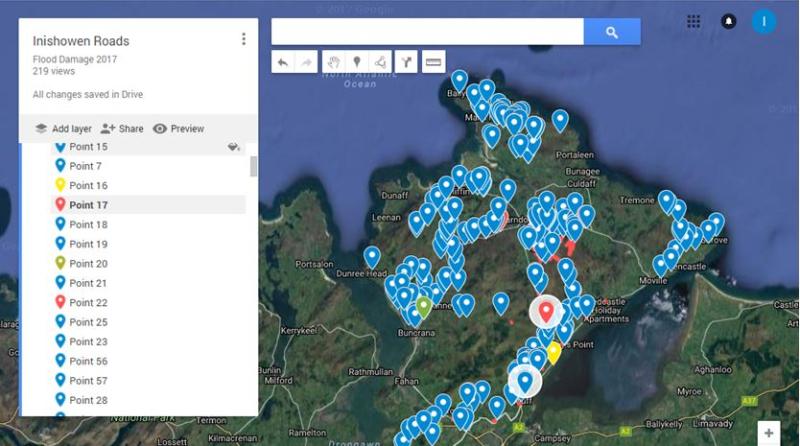Screen dimensions: 800x446
Task: Zoom in with the plus button
Action: click(768, 433)
